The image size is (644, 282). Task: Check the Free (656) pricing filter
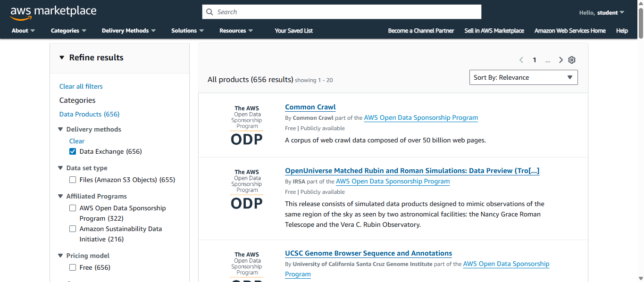(x=73, y=267)
